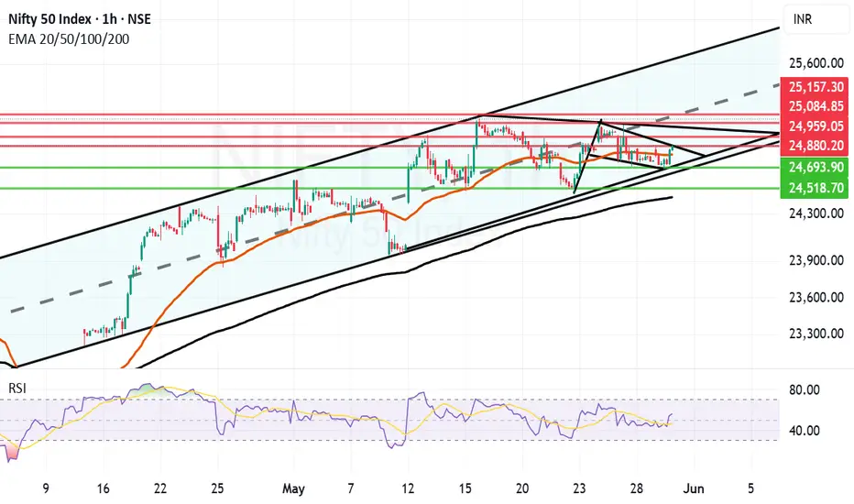Select the 24,693.90 green support label

[x=816, y=168]
